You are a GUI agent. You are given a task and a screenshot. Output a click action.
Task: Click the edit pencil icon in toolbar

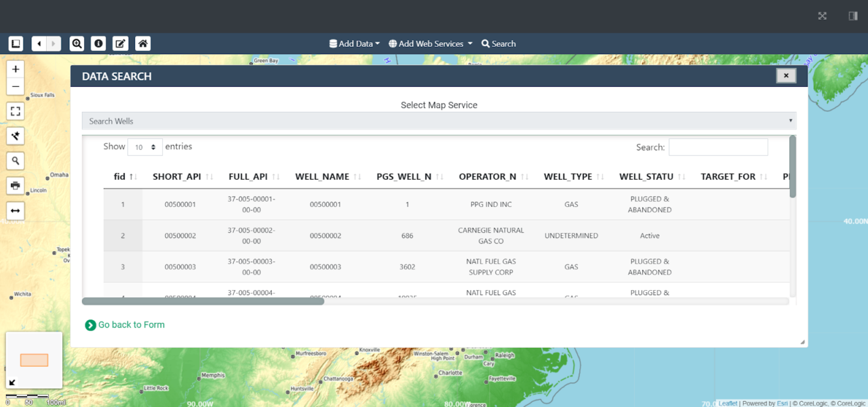click(120, 44)
